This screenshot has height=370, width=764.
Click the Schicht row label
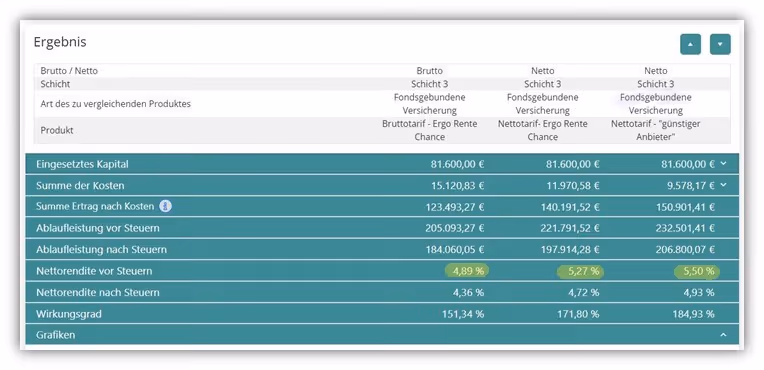(x=55, y=84)
